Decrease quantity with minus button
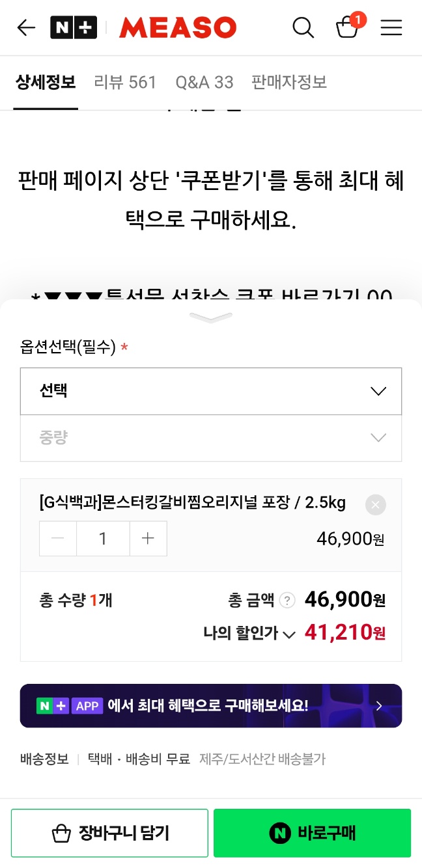 58,539
